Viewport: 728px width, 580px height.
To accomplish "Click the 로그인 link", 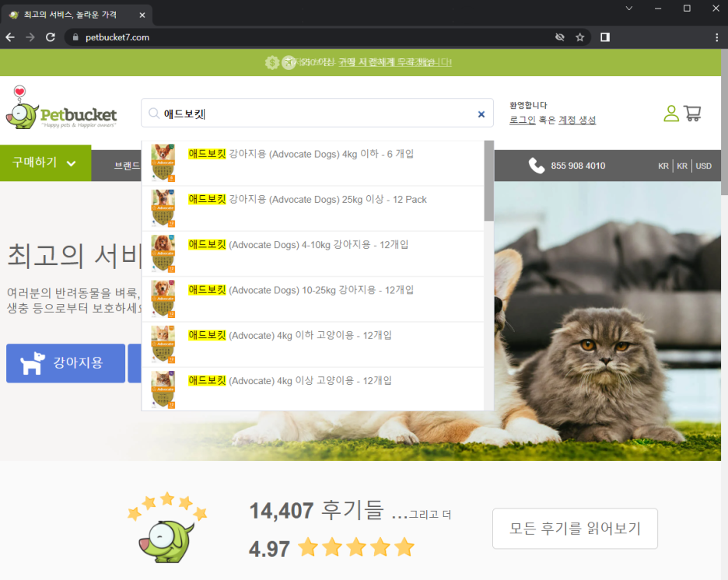I will (523, 121).
